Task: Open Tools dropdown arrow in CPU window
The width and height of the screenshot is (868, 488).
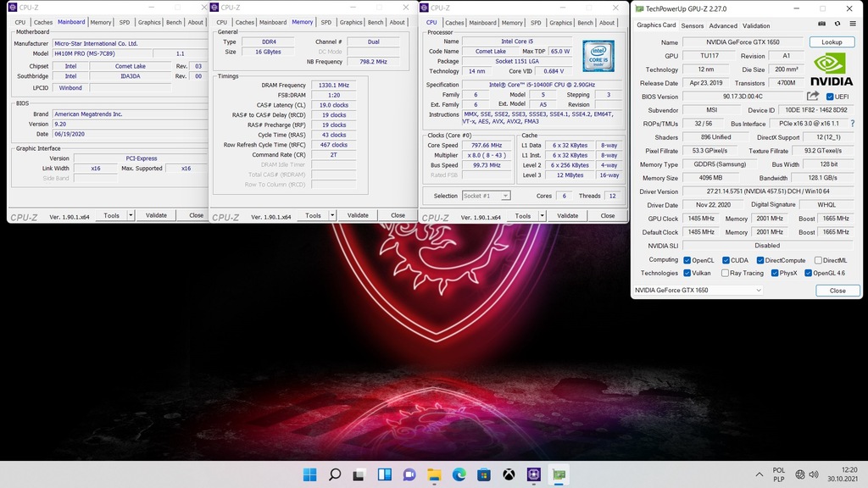Action: pos(542,216)
